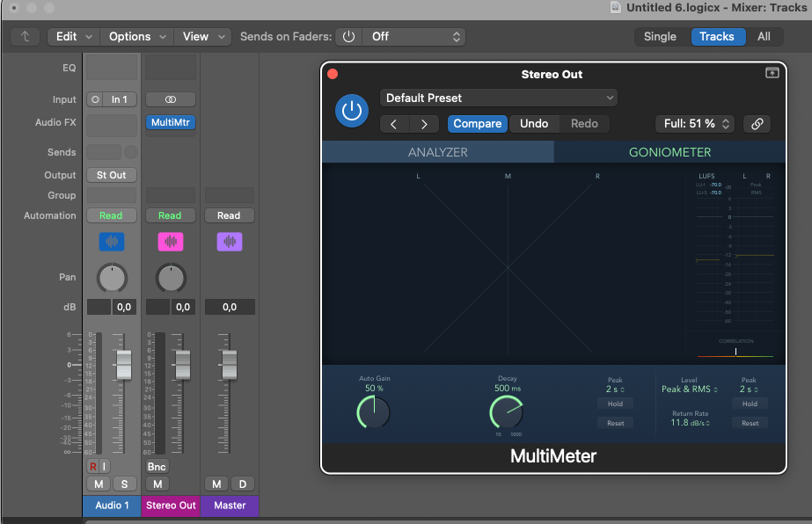Click Stereo Out stereo format button
The height and width of the screenshot is (524, 812).
(171, 99)
